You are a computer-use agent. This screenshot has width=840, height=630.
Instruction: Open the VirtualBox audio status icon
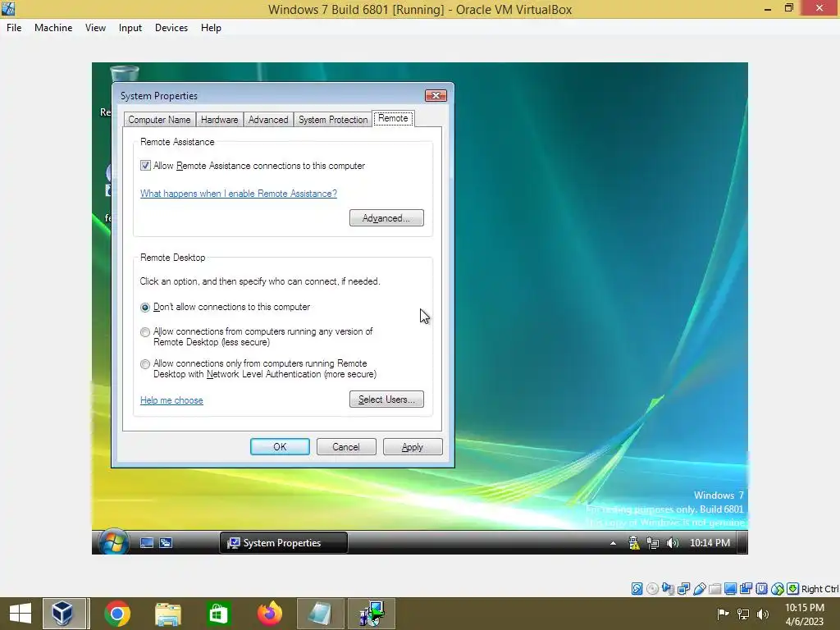(x=668, y=589)
